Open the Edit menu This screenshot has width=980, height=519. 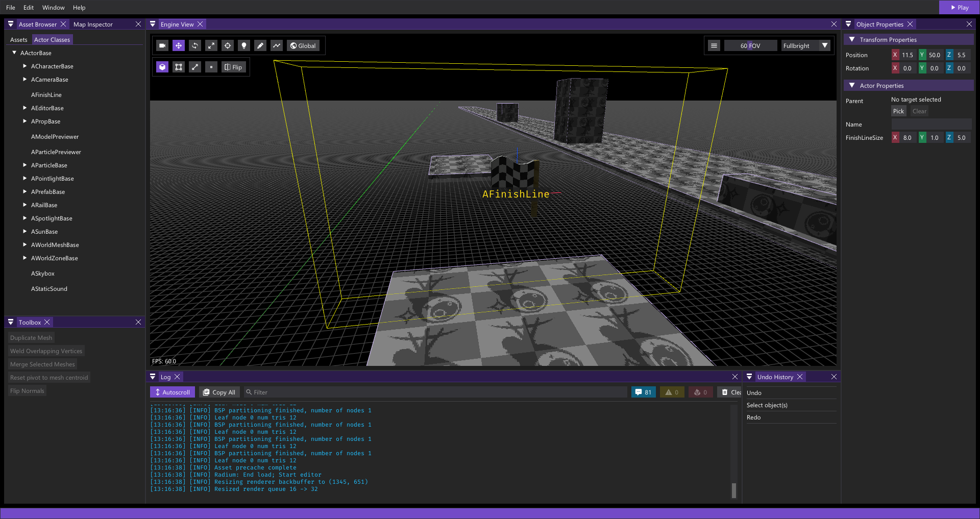pyautogui.click(x=29, y=8)
